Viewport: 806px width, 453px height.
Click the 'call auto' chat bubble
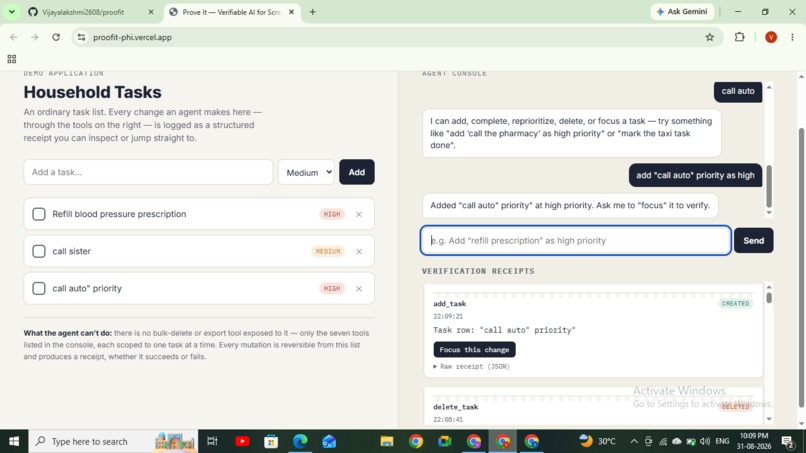tap(738, 92)
